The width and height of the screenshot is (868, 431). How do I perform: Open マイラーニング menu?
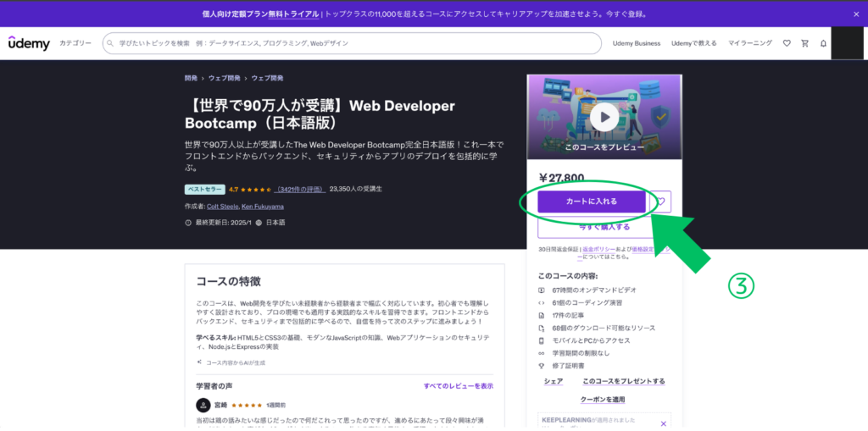point(750,43)
